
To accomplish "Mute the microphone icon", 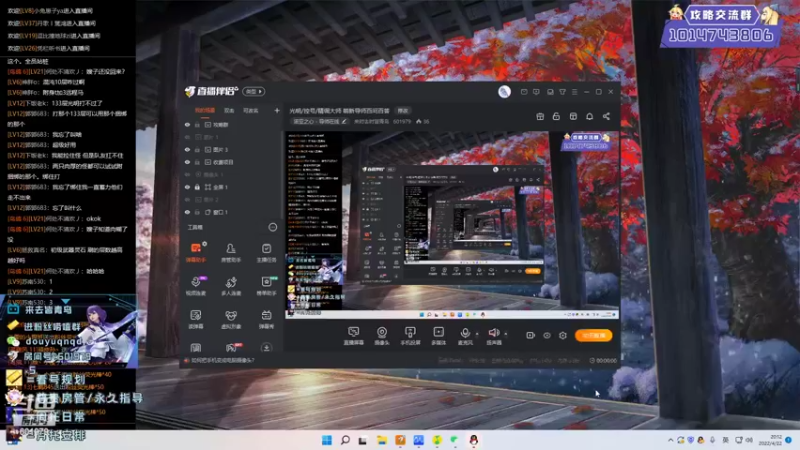I will pos(465,333).
